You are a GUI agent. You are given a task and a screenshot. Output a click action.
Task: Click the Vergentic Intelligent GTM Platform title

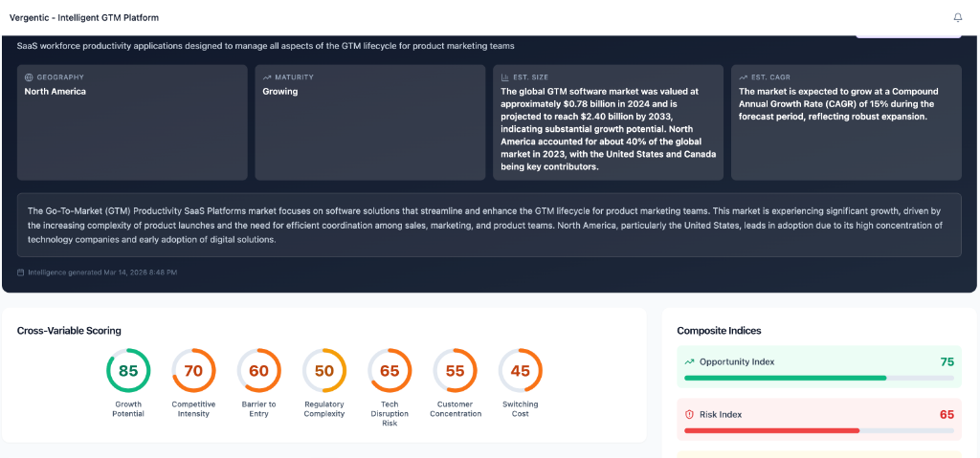pos(84,17)
